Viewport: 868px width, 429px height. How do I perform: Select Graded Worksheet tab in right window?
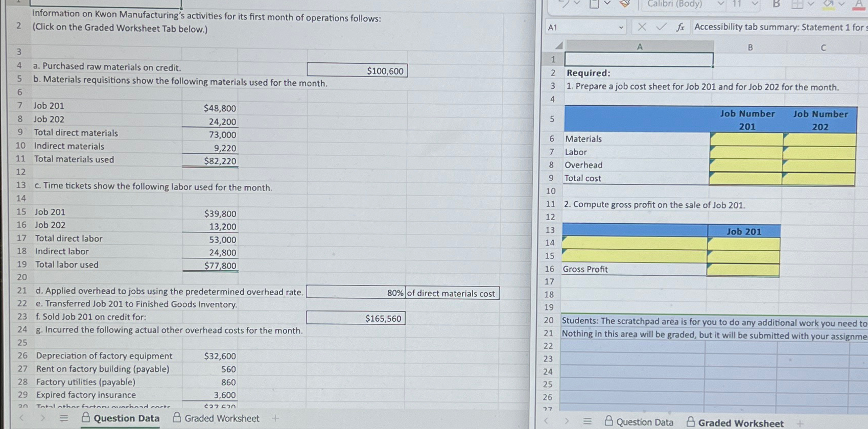pos(735,423)
